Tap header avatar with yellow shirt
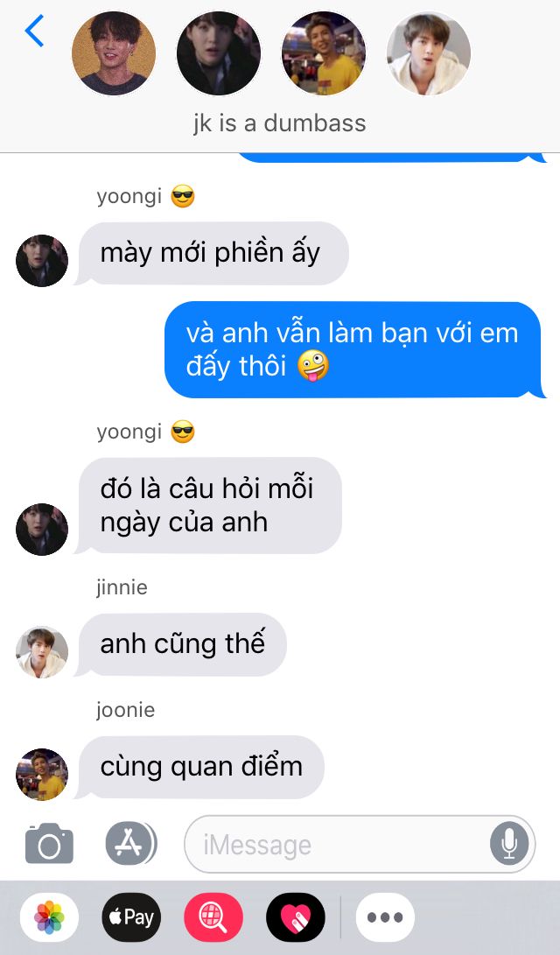 [x=324, y=53]
